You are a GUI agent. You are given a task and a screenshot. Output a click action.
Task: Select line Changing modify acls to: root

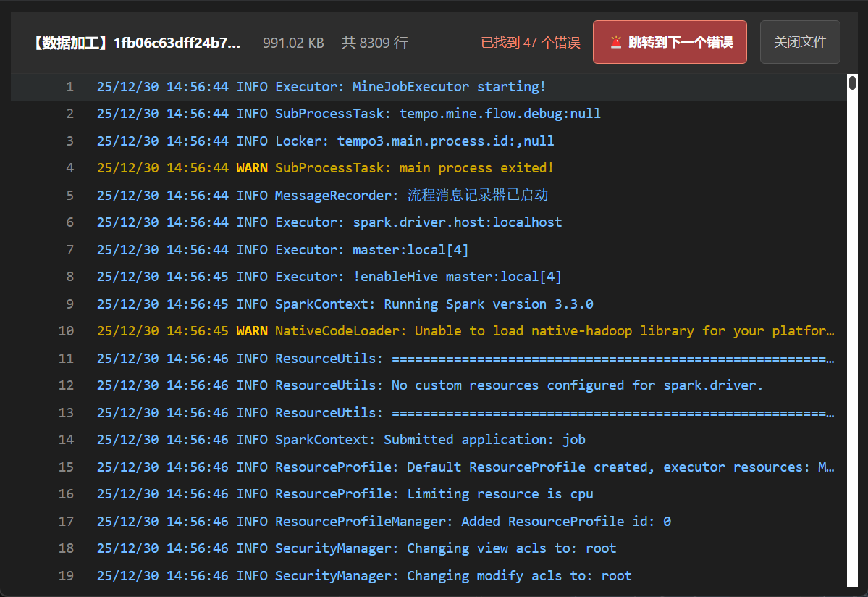tap(429, 575)
